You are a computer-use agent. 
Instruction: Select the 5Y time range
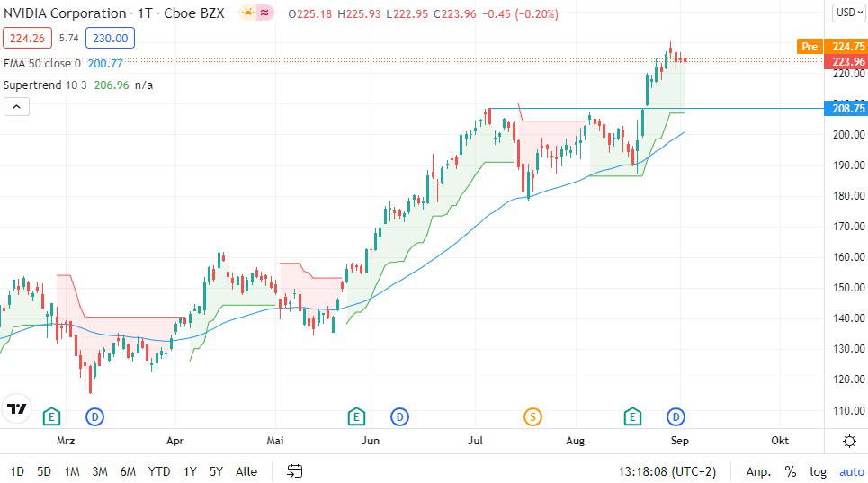pos(216,472)
